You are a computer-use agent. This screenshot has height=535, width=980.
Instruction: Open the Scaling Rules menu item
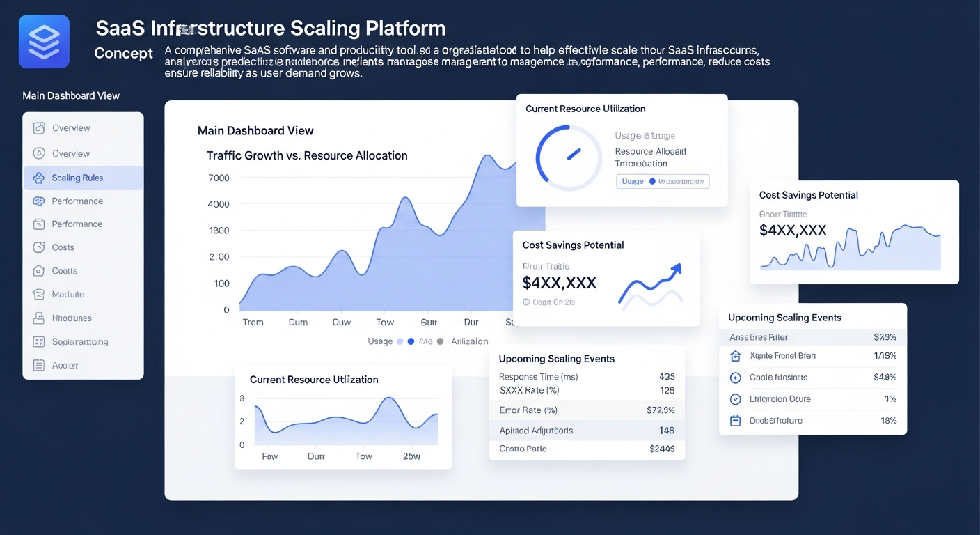[x=77, y=178]
